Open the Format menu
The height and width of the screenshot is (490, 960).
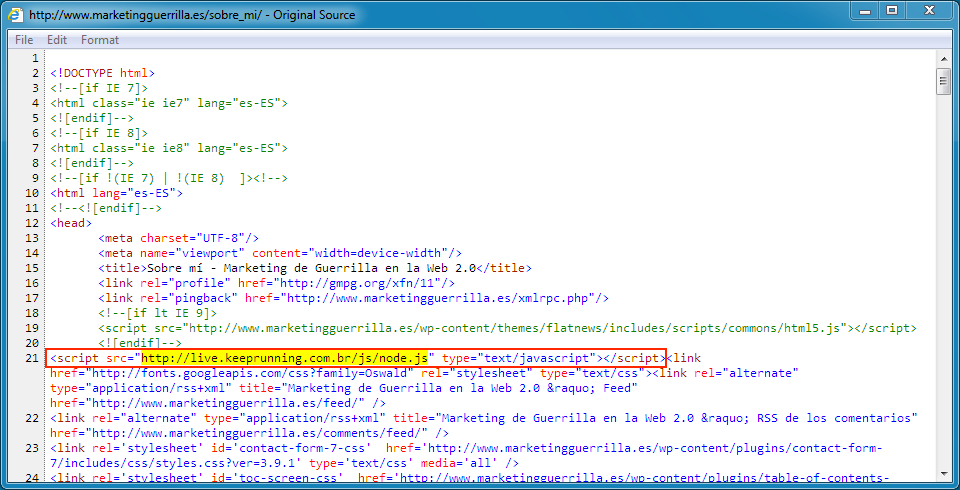(100, 40)
